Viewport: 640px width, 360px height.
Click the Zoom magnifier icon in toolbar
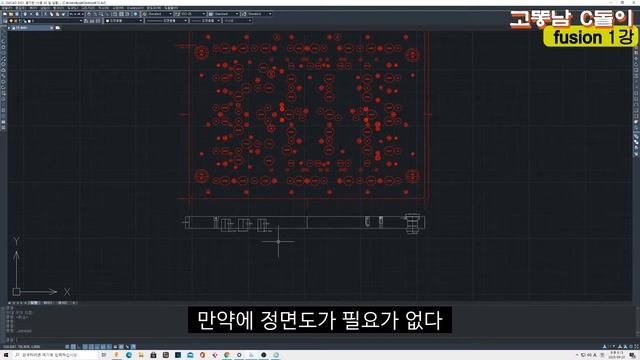(95, 14)
